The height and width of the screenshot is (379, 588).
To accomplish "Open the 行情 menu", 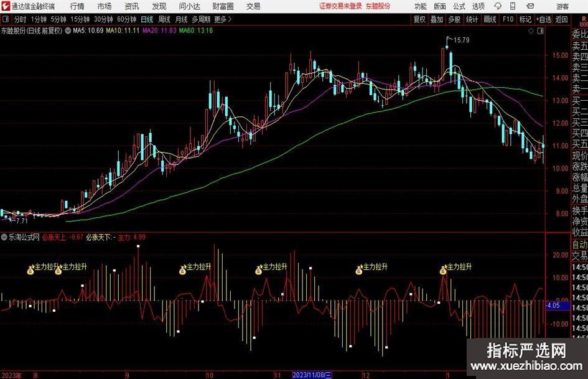I will click(x=77, y=6).
